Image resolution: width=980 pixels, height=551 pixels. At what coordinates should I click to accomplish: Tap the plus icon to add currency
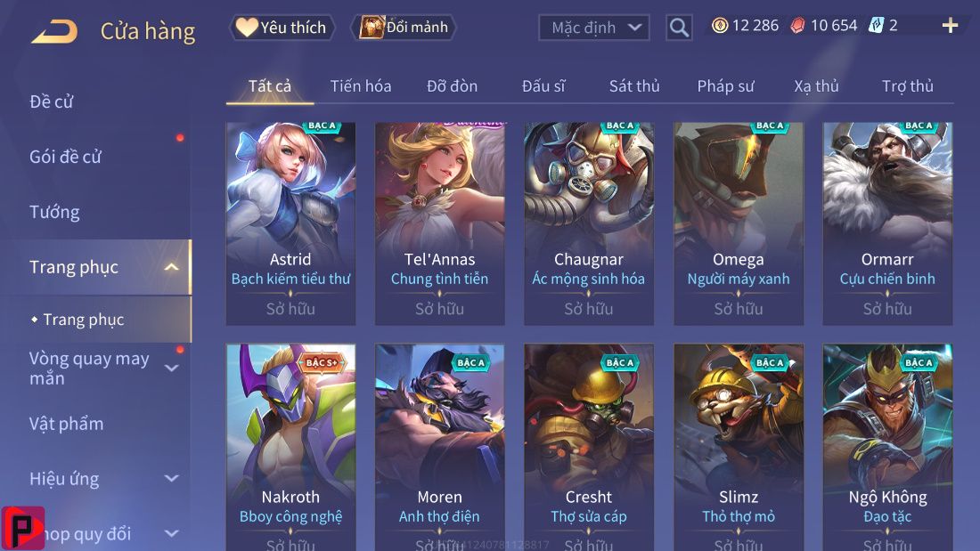point(950,25)
